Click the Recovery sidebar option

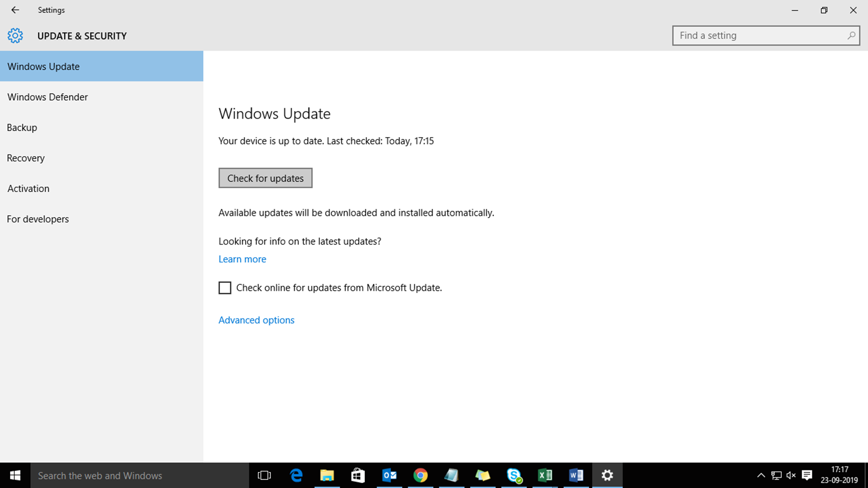[x=26, y=158]
